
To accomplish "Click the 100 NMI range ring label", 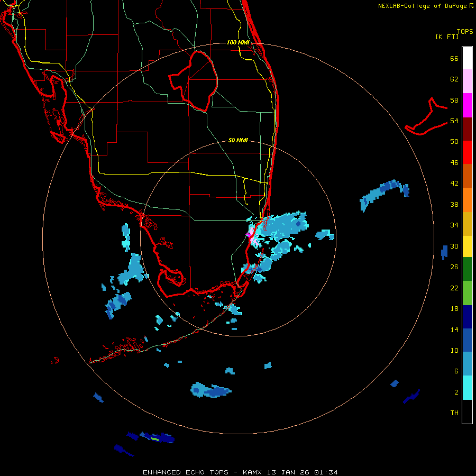I will (x=238, y=42).
